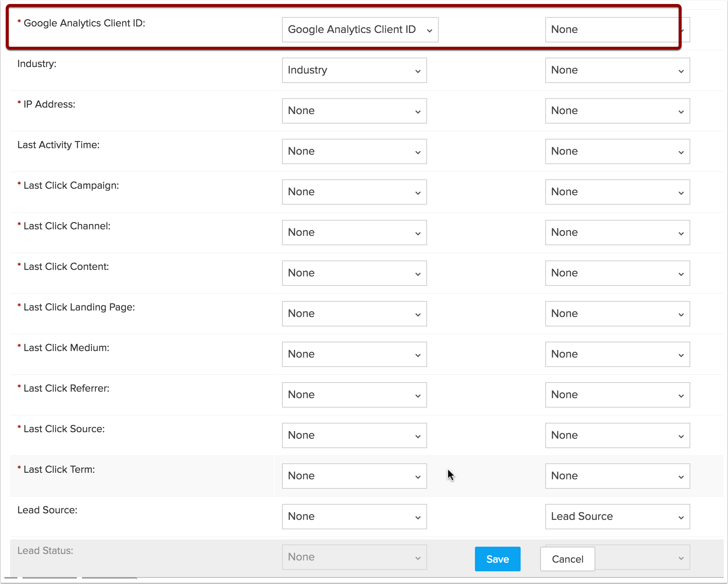Open the right-side None dropdown for Last Click Campaign

tap(617, 192)
